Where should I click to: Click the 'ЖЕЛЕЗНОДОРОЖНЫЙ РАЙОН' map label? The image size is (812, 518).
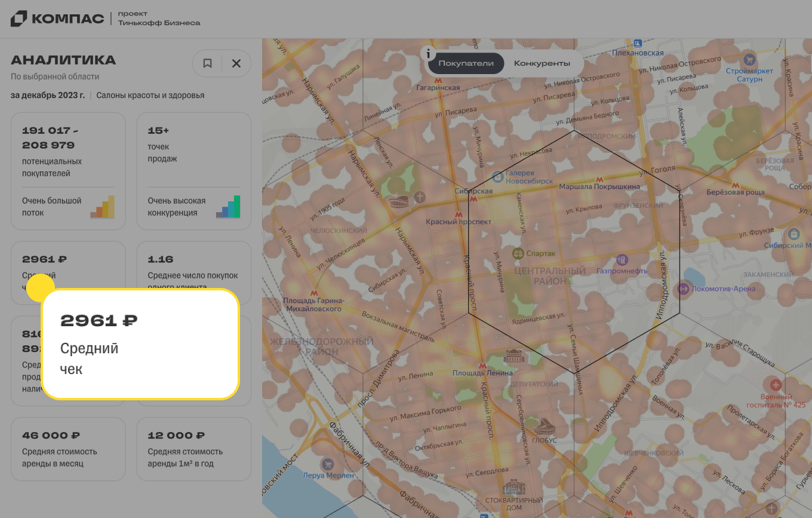tap(321, 347)
